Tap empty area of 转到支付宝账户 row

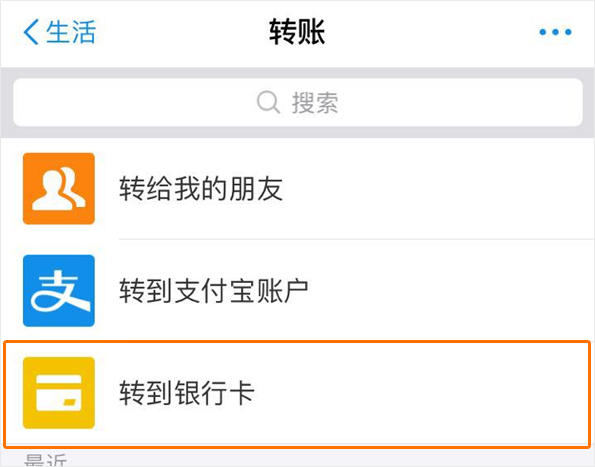tap(448, 291)
